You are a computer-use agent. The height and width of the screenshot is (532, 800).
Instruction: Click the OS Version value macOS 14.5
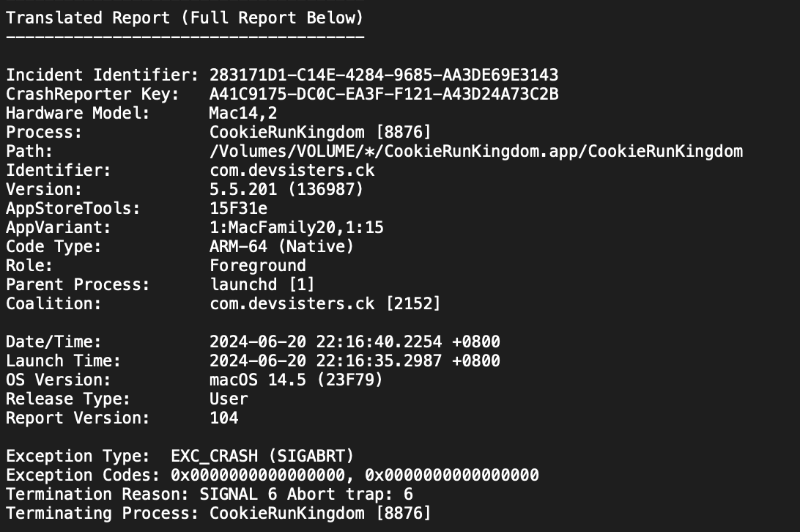pyautogui.click(x=296, y=380)
